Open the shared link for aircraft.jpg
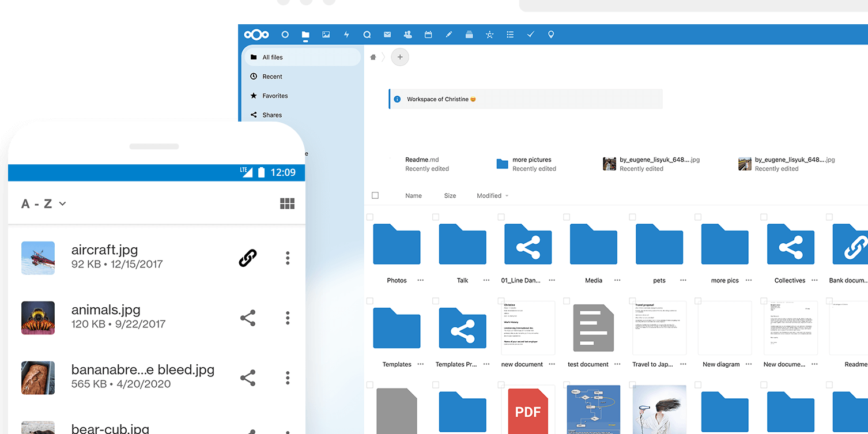The width and height of the screenshot is (868, 434). point(248,258)
